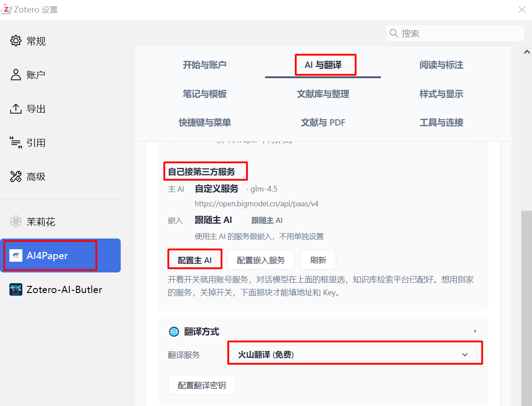This screenshot has height=406, width=532.
Task: Click the 自定义服务 label
Action: point(216,189)
